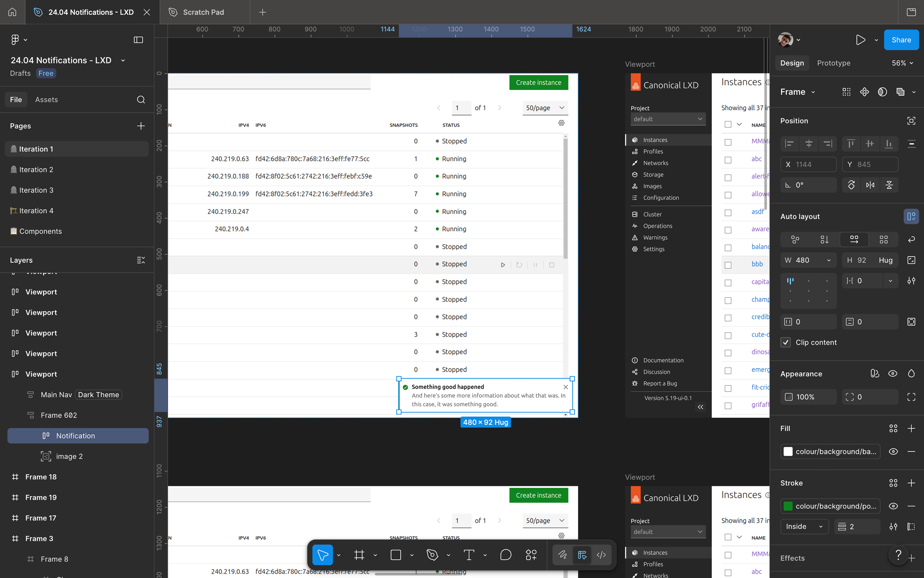
Task: Open the 56% zoom dropdown
Action: click(903, 63)
